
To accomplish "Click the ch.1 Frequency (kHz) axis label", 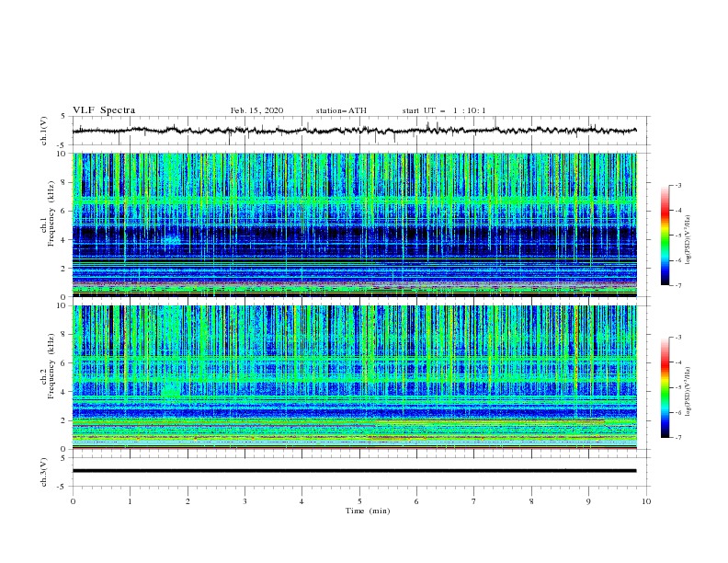I will 48,214.
